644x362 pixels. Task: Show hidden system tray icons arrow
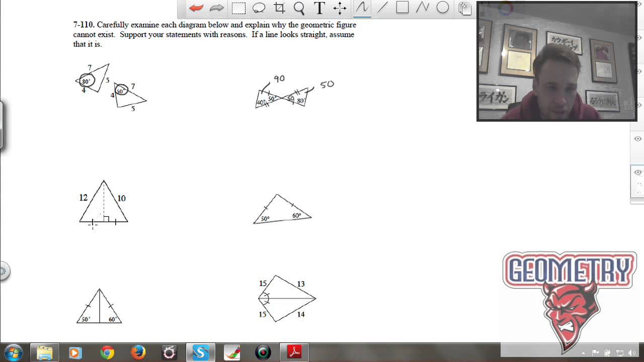point(583,353)
